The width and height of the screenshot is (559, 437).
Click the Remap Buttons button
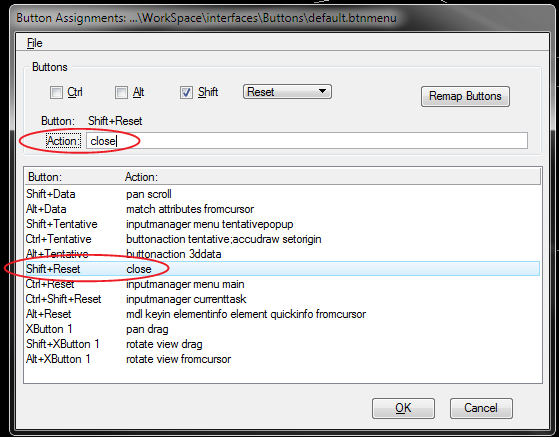465,96
